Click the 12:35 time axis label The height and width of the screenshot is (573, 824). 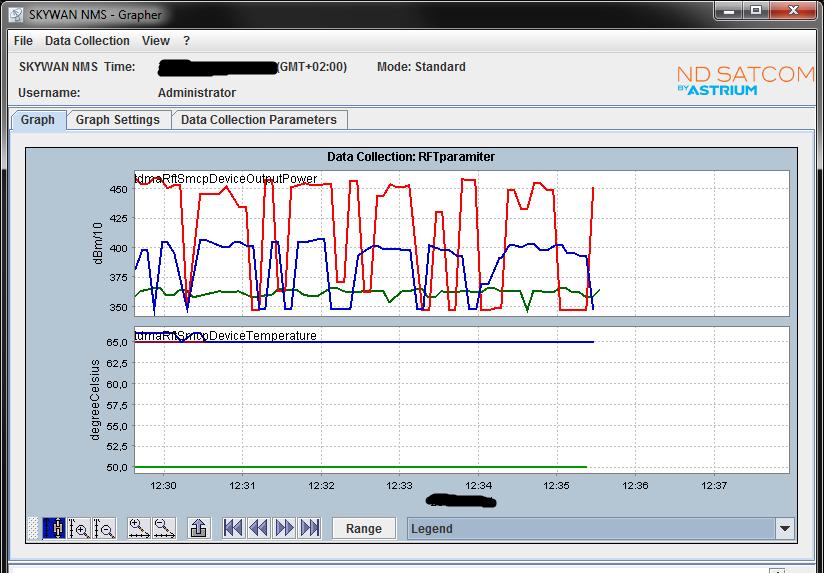coord(557,485)
